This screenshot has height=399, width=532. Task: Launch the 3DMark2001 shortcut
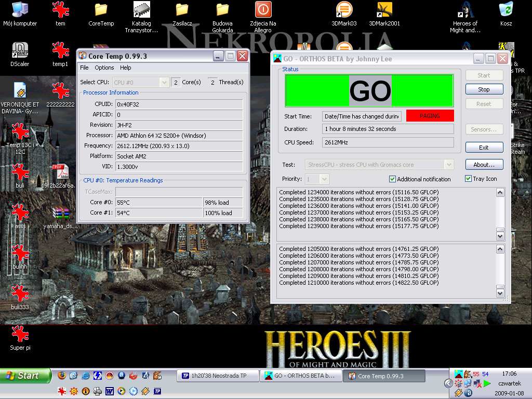coord(384,14)
